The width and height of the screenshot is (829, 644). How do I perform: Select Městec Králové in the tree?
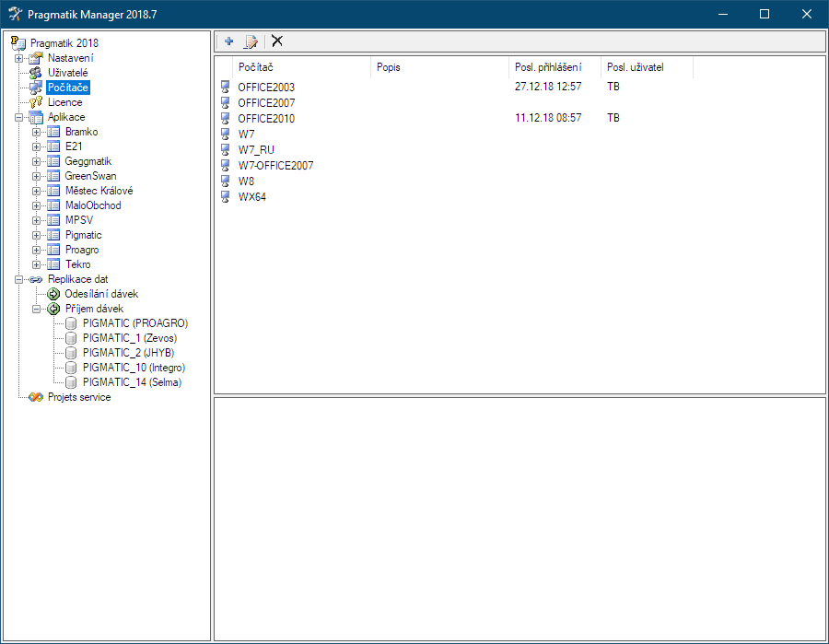click(99, 191)
